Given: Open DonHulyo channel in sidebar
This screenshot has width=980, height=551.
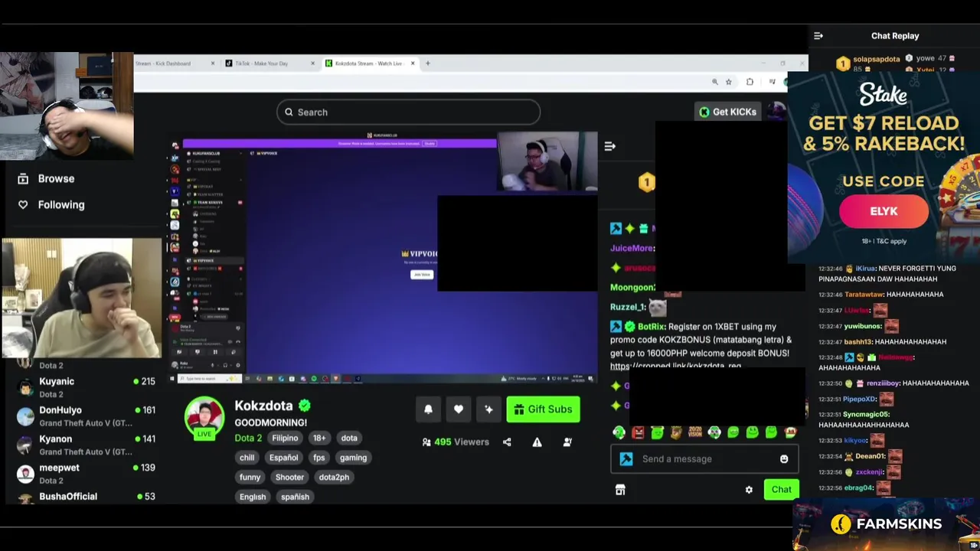Looking at the screenshot, I should pos(86,416).
